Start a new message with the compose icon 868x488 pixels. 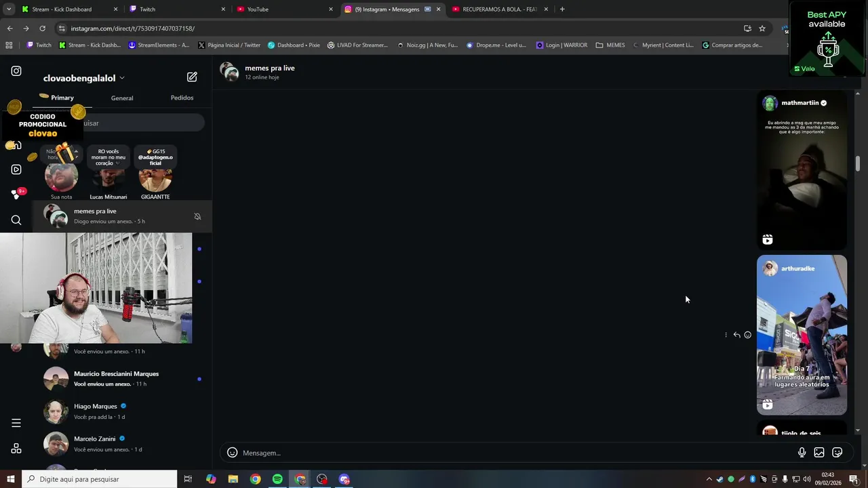[192, 77]
